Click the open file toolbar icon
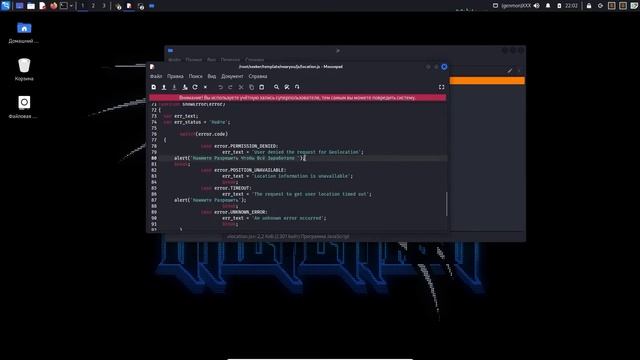This screenshot has width=640, height=360. tap(164, 87)
